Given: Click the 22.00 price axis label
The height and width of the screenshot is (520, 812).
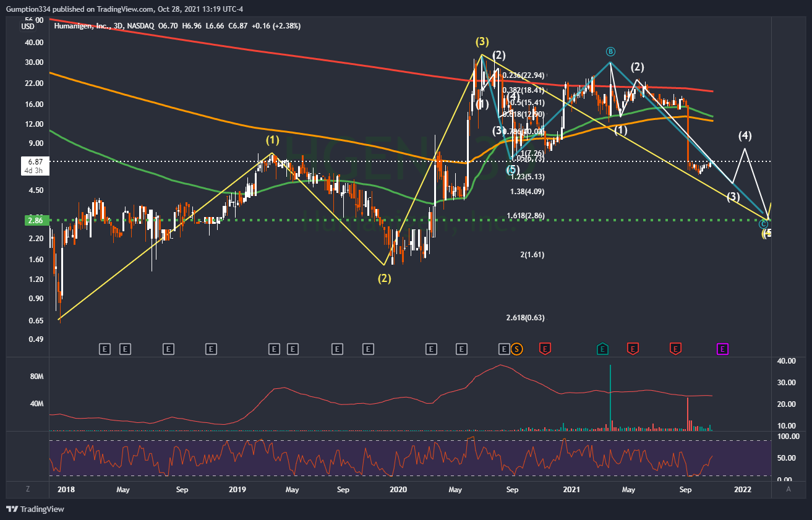Looking at the screenshot, I should coord(35,83).
